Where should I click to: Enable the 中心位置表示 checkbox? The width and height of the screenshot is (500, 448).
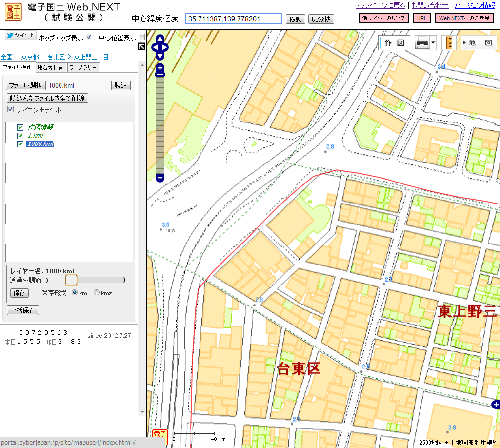[x=141, y=37]
